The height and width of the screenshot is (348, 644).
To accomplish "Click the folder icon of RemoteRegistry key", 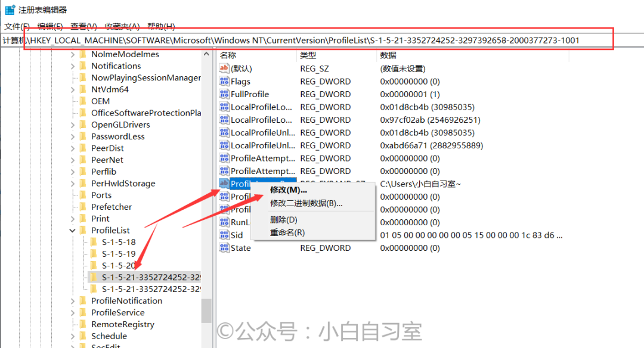I will pyautogui.click(x=83, y=324).
